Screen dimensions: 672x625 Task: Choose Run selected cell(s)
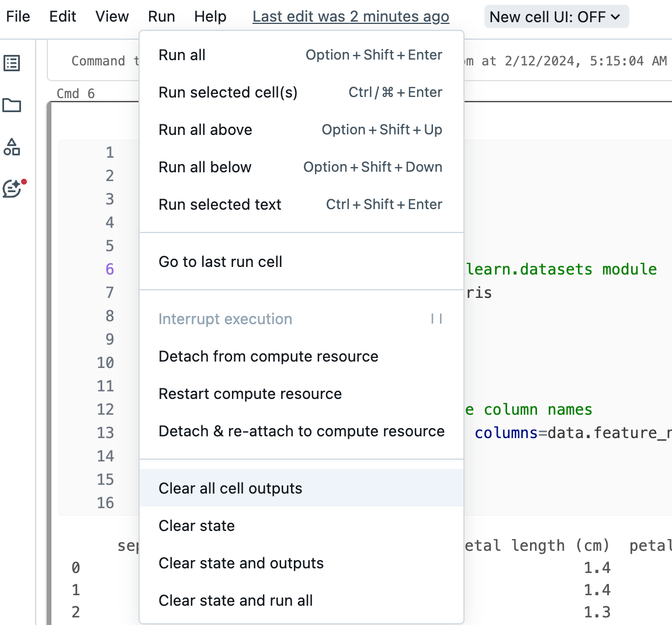227,92
